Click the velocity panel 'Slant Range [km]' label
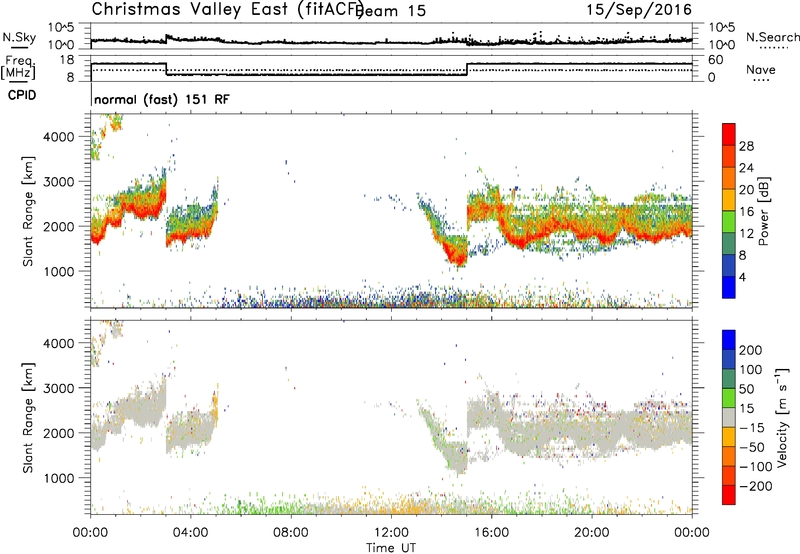 coord(28,418)
